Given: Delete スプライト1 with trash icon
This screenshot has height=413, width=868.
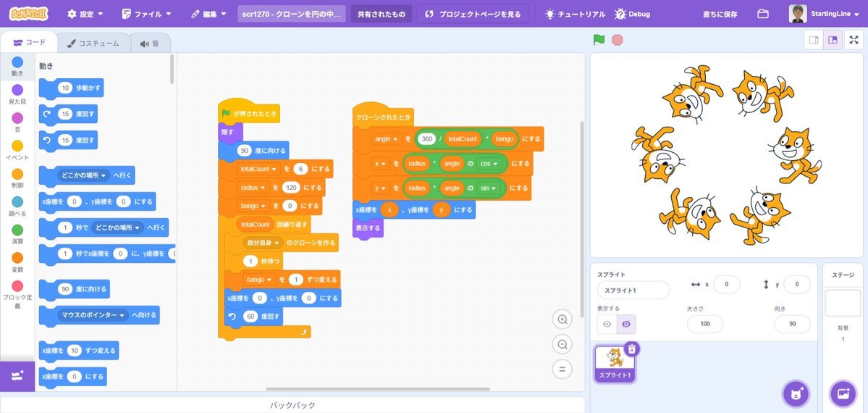Looking at the screenshot, I should [632, 349].
